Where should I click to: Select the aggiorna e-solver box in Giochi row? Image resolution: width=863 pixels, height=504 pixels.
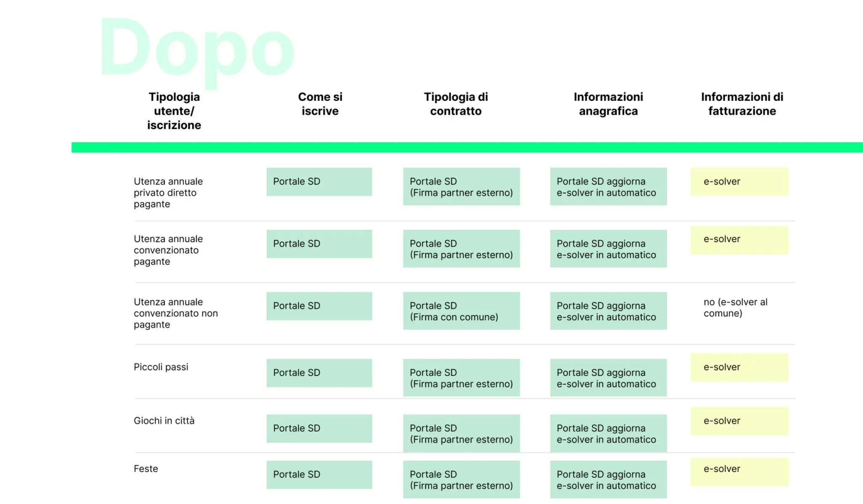pos(608,434)
